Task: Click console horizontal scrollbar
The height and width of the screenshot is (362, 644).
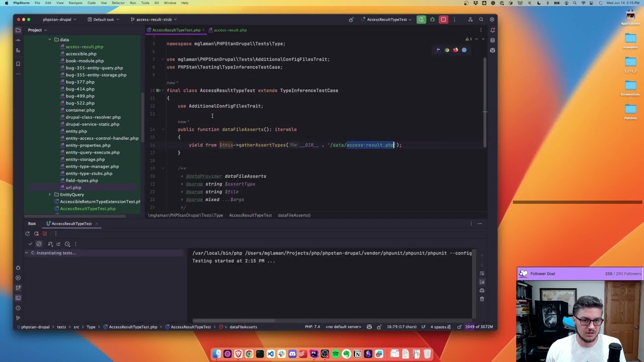Action: tap(233, 320)
